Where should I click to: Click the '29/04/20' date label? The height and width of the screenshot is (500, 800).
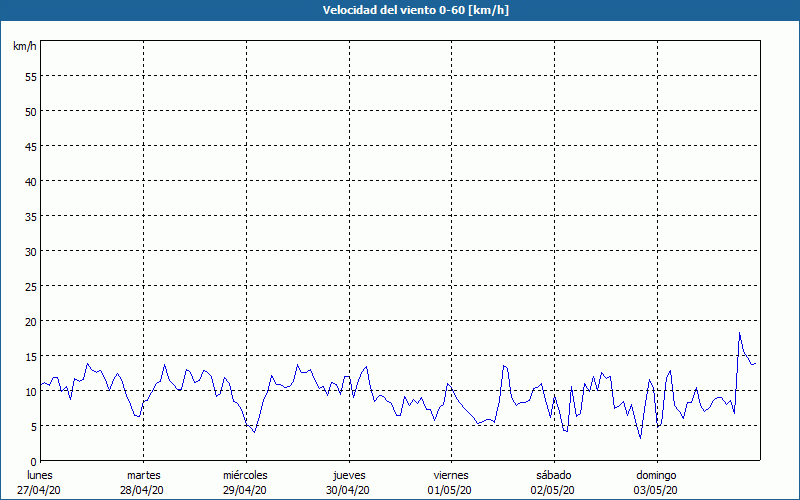(x=245, y=490)
